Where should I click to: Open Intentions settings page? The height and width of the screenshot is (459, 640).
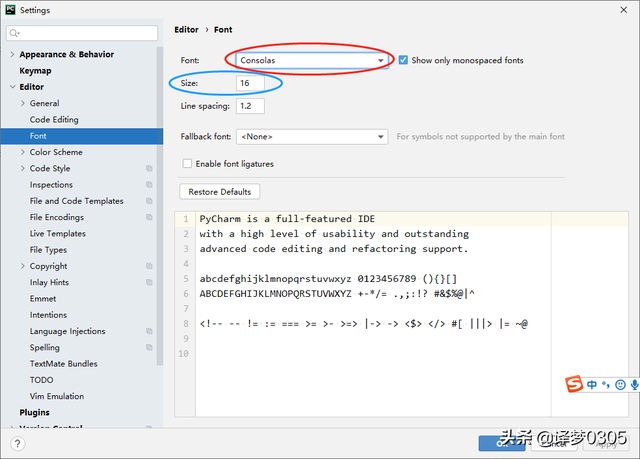48,315
